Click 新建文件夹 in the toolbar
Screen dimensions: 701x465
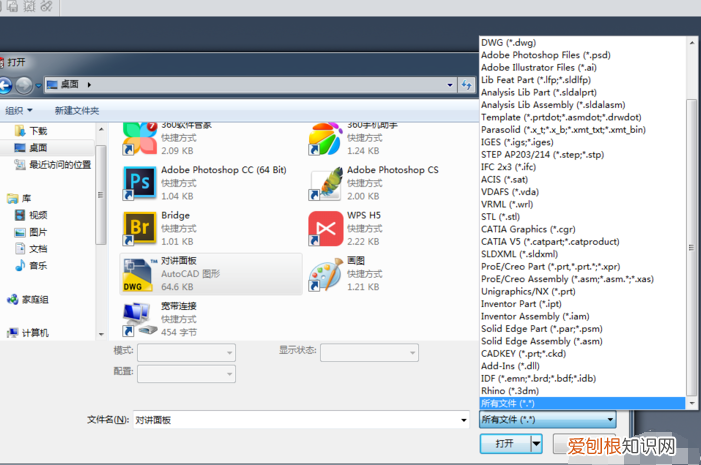pos(78,110)
